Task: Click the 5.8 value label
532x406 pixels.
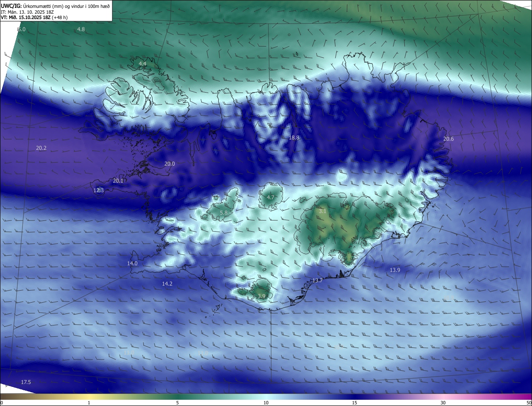Action: click(x=224, y=213)
